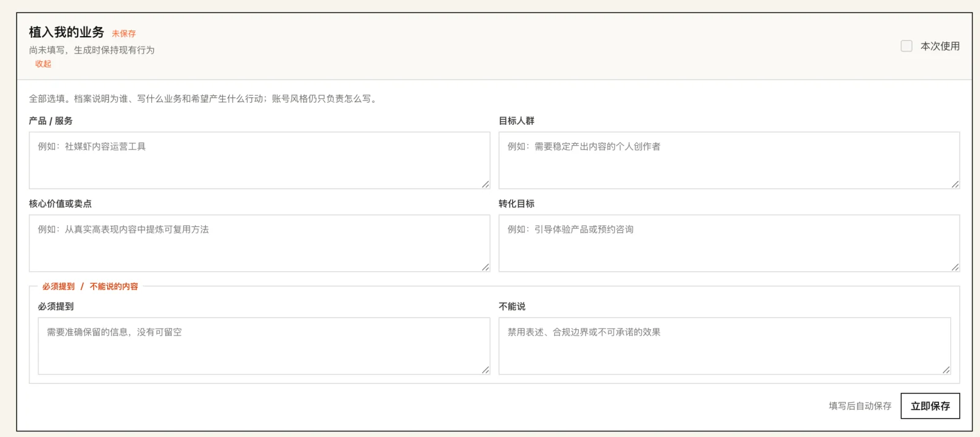Click the 必须提到 field label
This screenshot has height=437, width=980.
point(56,307)
